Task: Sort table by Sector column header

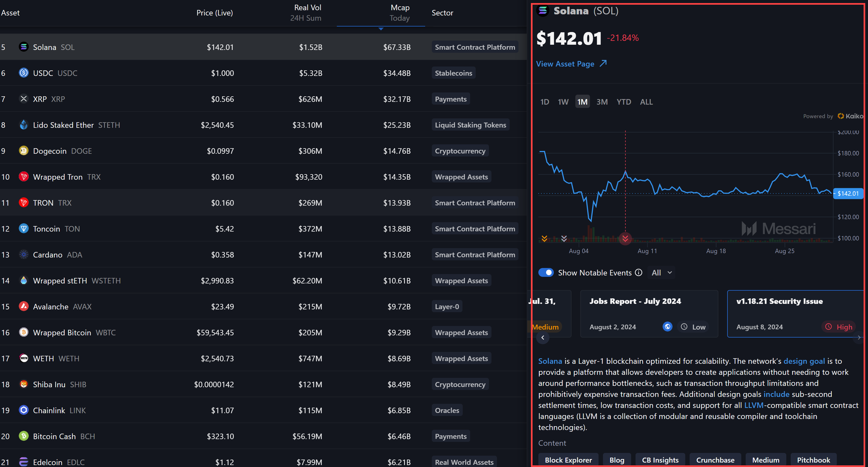Action: pos(443,13)
